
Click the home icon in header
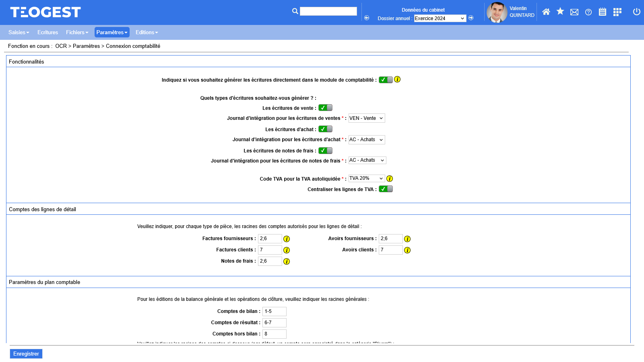(546, 12)
